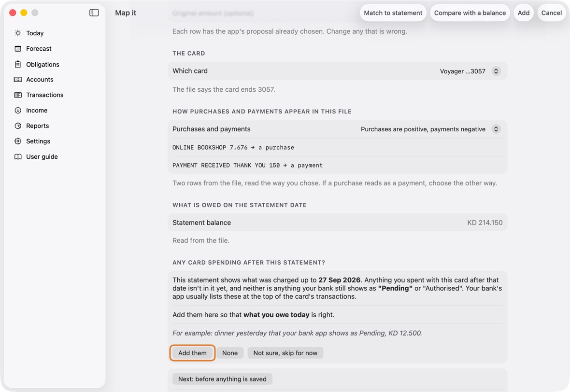Screen dimensions: 570x392
Task: Click the Settings gear icon
Action: (18, 141)
